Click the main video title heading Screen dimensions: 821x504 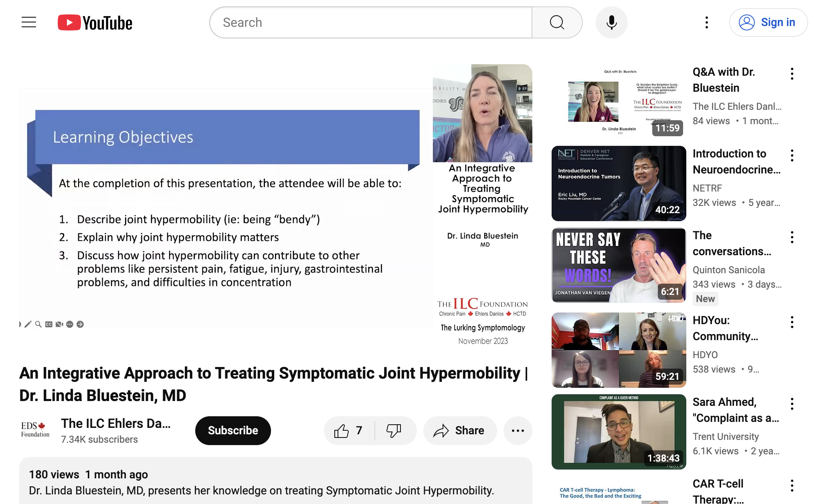click(274, 384)
